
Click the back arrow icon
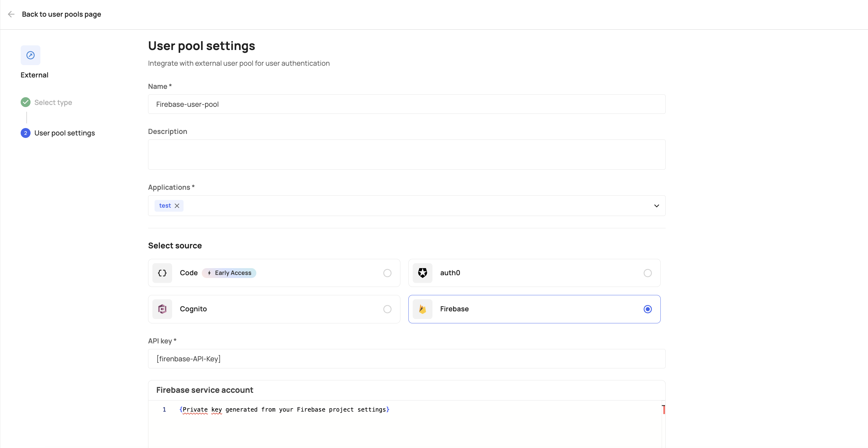pyautogui.click(x=11, y=14)
